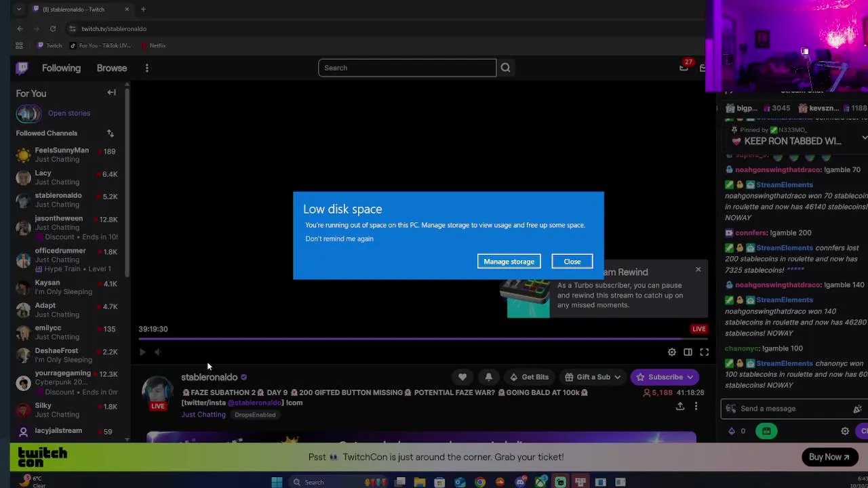Click the browser back arrow

(x=20, y=28)
